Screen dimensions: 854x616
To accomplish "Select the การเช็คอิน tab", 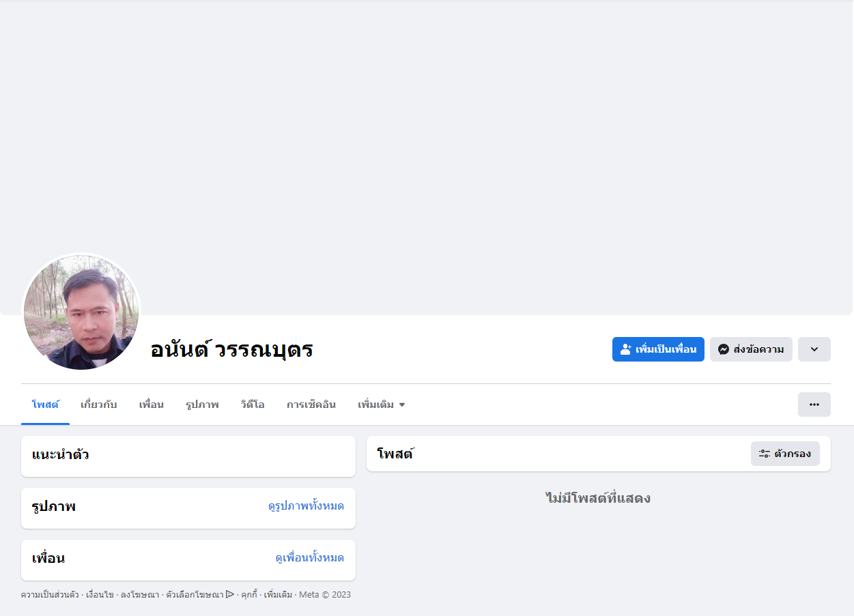I will click(x=311, y=405).
